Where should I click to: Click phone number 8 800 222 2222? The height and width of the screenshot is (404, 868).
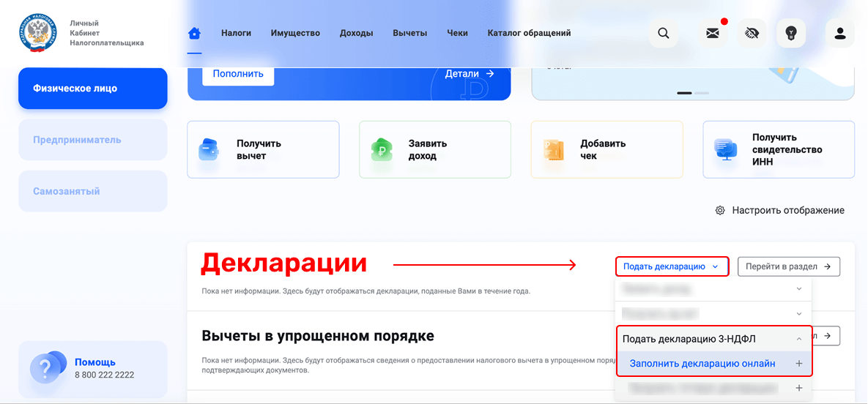point(105,375)
